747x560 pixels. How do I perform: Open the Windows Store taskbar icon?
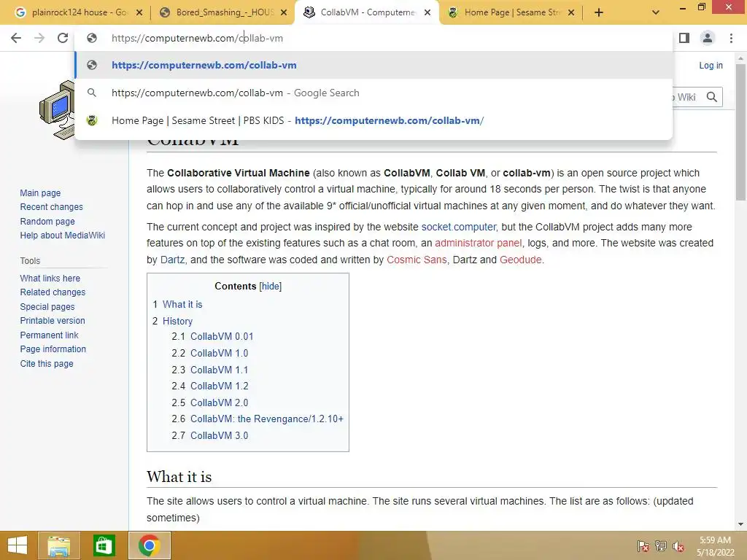tap(104, 545)
